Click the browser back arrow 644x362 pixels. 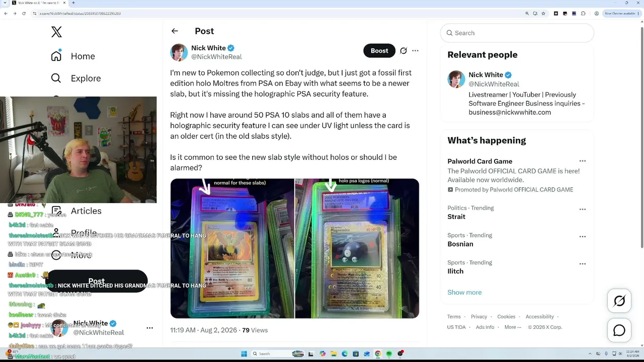(6, 14)
